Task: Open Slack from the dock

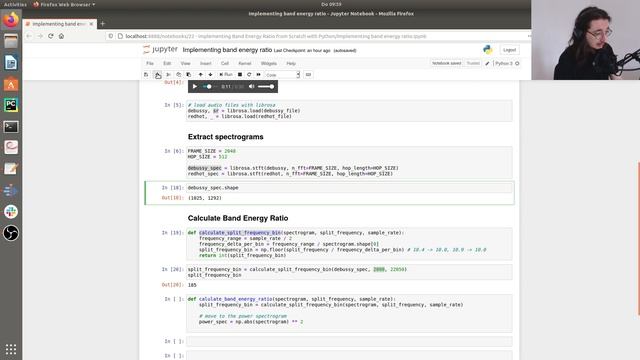Action: [11, 211]
